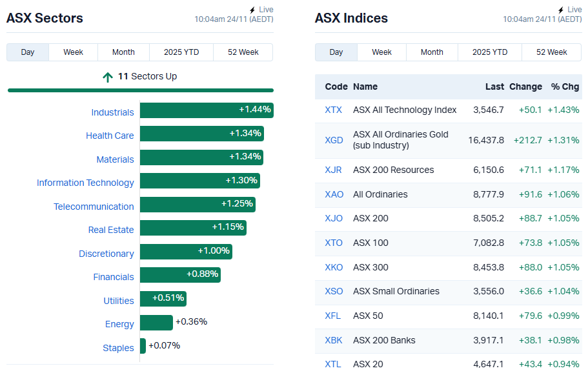Open the XTO index code link
Image resolution: width=588 pixels, height=375 pixels.
coord(334,243)
